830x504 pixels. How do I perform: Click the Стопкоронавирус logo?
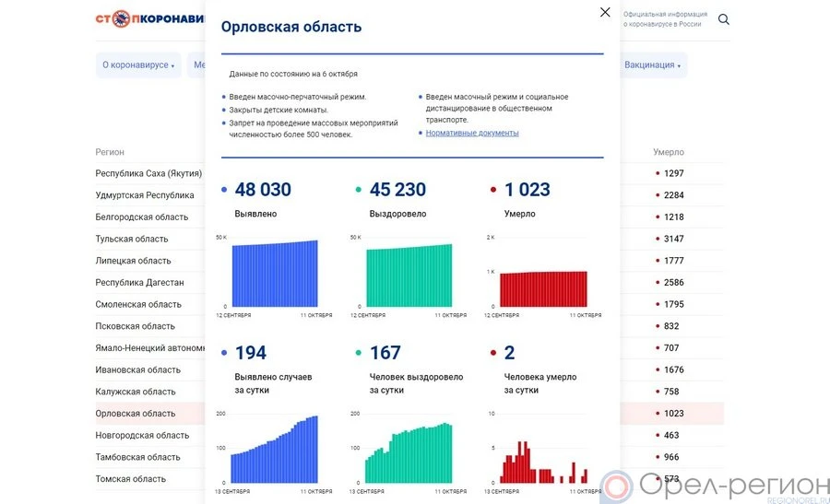pyautogui.click(x=149, y=18)
